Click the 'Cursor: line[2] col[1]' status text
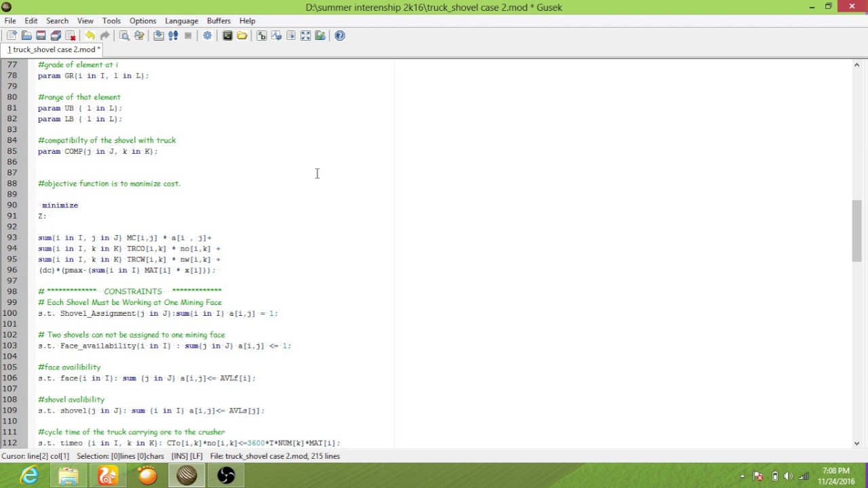868x488 pixels. [x=35, y=456]
